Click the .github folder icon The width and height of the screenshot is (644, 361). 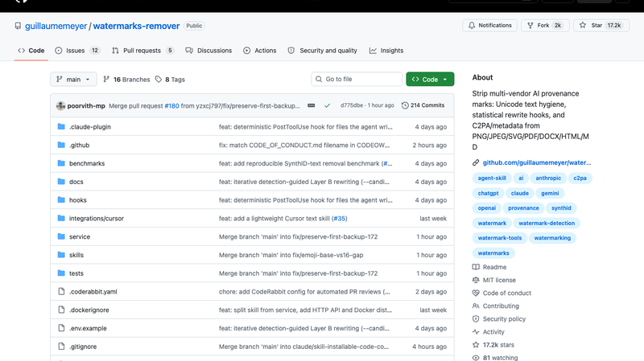click(x=61, y=145)
